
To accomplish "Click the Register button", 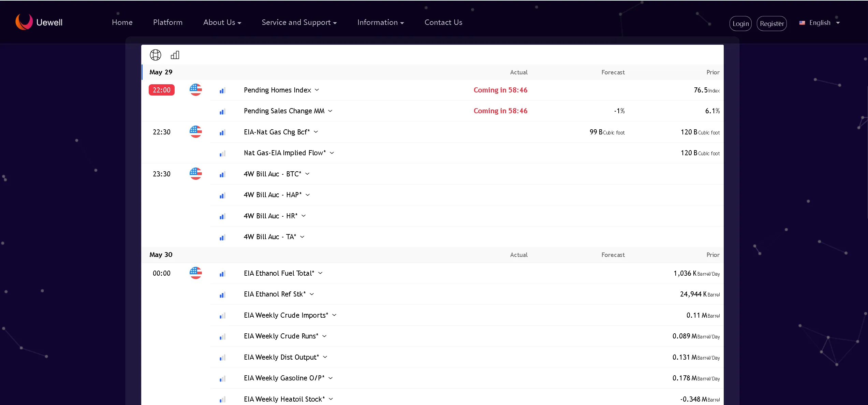I will tap(771, 24).
